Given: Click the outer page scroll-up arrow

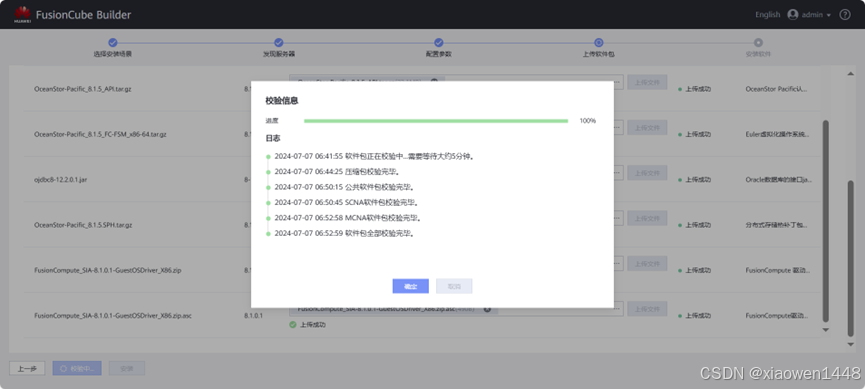Looking at the screenshot, I should click(x=850, y=74).
